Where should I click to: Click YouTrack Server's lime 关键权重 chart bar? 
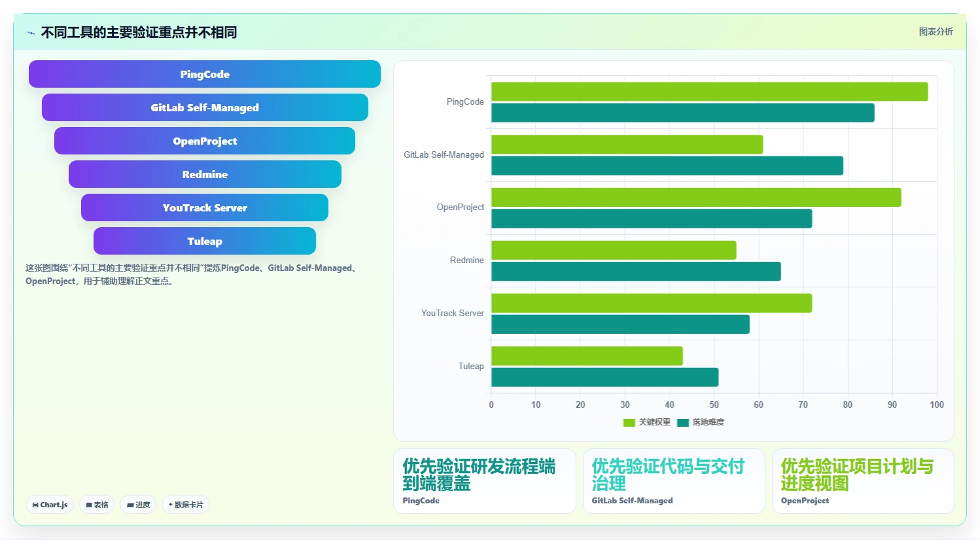pos(652,303)
